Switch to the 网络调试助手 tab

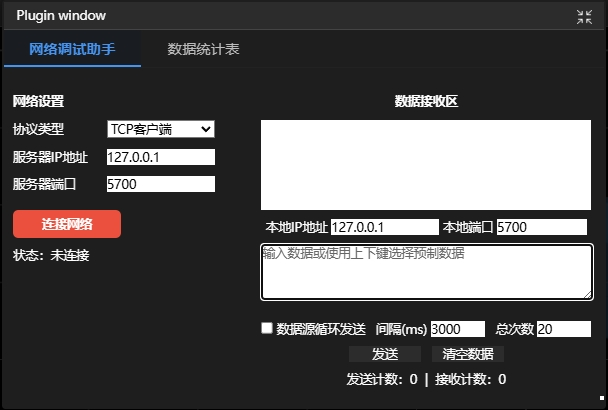(x=71, y=49)
